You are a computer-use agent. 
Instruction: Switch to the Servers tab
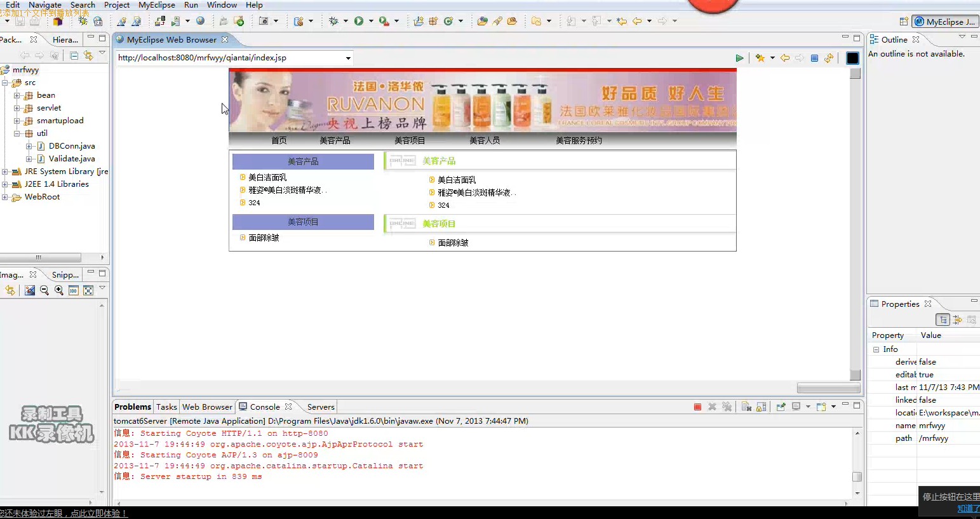tap(321, 407)
